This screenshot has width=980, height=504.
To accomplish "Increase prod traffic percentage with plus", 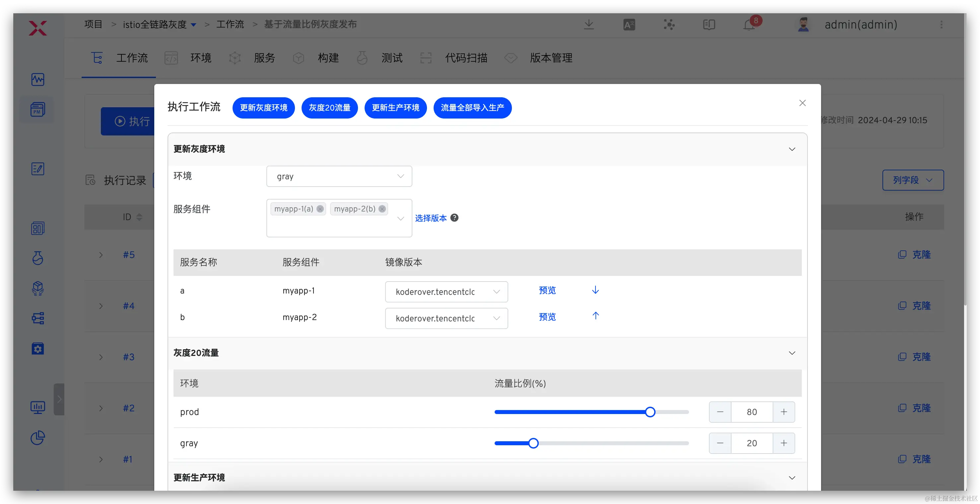I will point(784,412).
